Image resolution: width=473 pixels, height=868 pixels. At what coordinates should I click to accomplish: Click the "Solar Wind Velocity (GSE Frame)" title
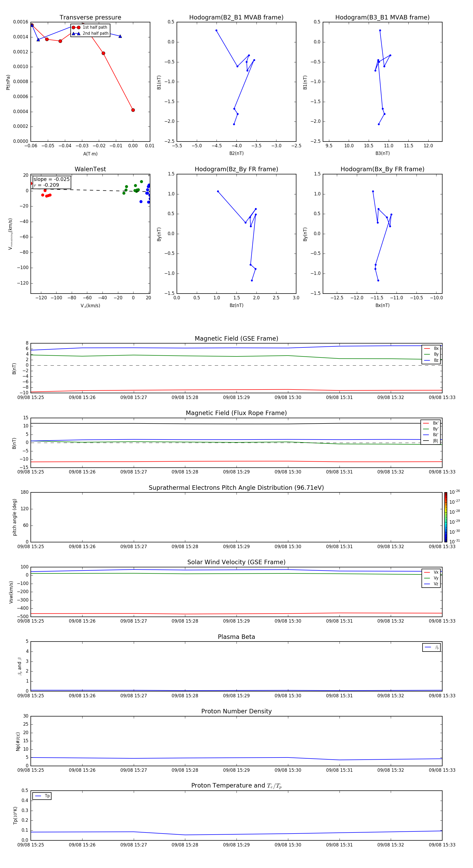[236, 562]
